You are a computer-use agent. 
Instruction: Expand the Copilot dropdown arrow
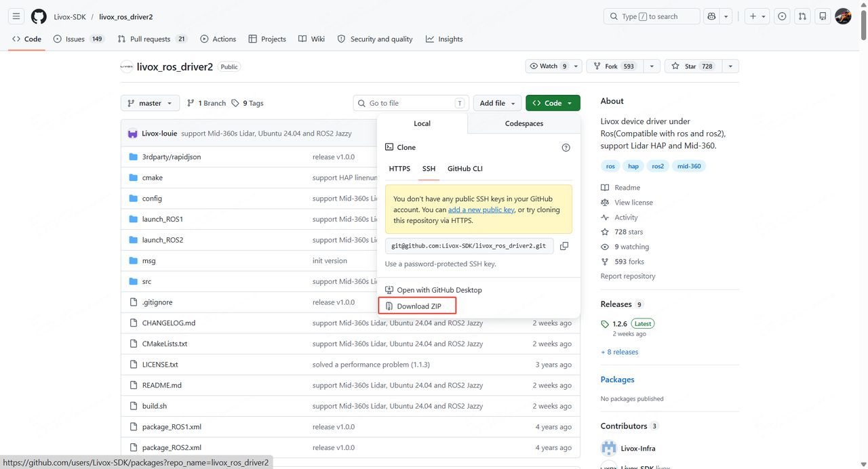tap(726, 16)
